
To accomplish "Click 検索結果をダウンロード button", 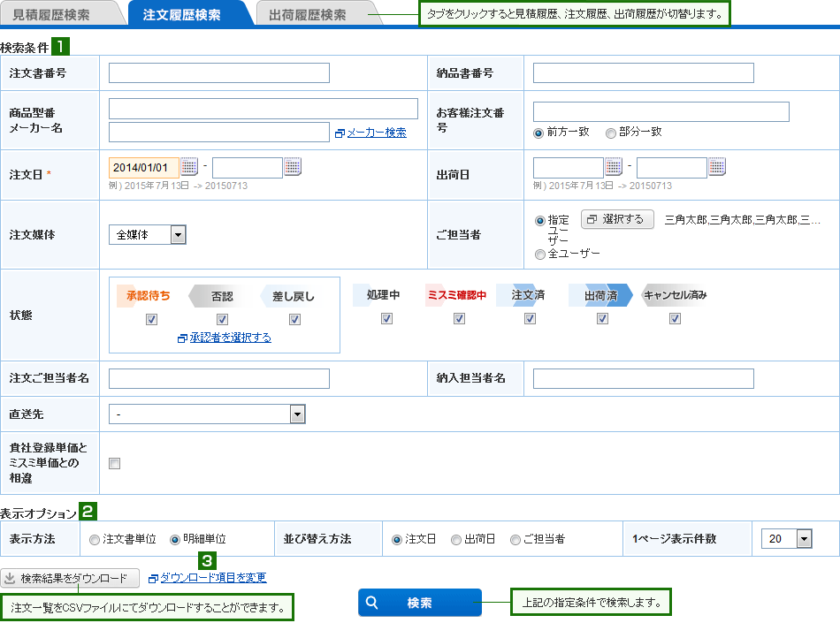I will click(x=71, y=578).
